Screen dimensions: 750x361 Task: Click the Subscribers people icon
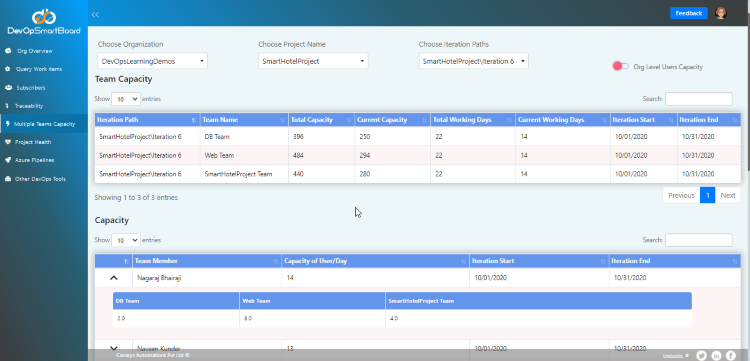pyautogui.click(x=8, y=88)
